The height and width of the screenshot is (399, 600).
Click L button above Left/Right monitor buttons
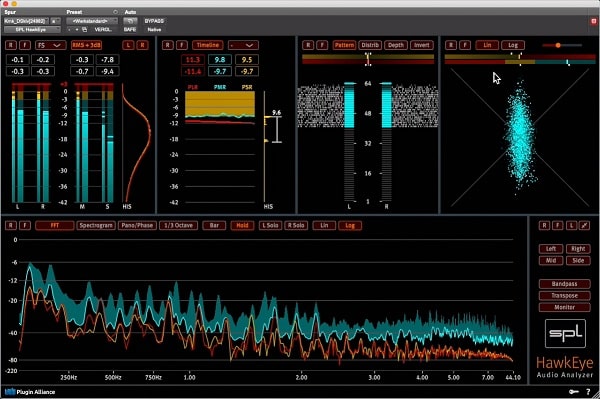click(x=571, y=225)
